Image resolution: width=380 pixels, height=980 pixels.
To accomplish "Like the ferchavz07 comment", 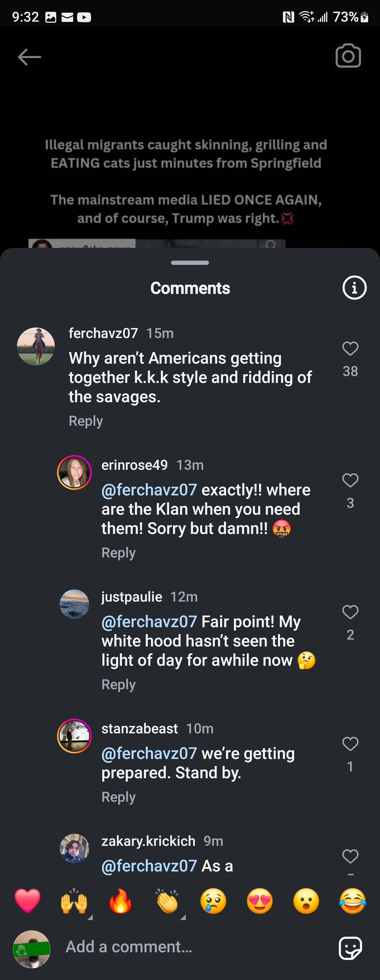I will tap(350, 349).
